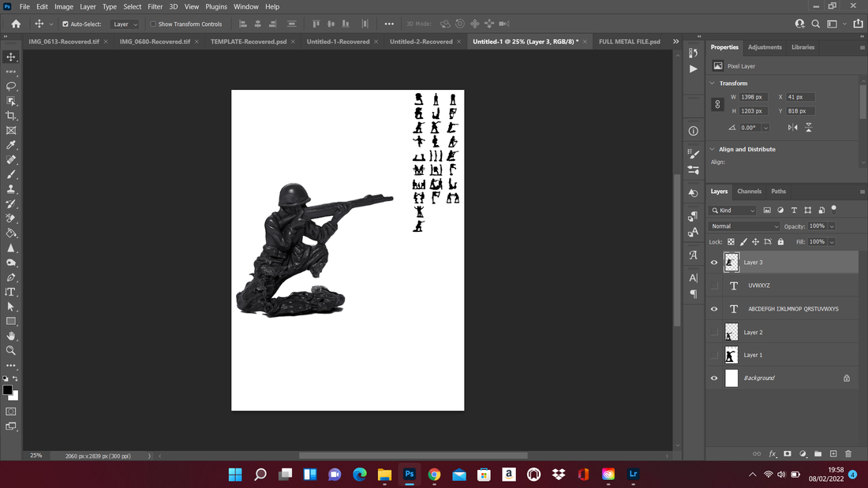The image size is (868, 488).
Task: Create a new layer icon
Action: [x=833, y=453]
